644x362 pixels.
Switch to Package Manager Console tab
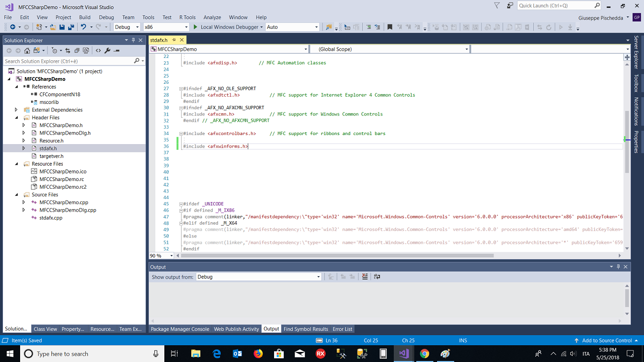tap(180, 329)
